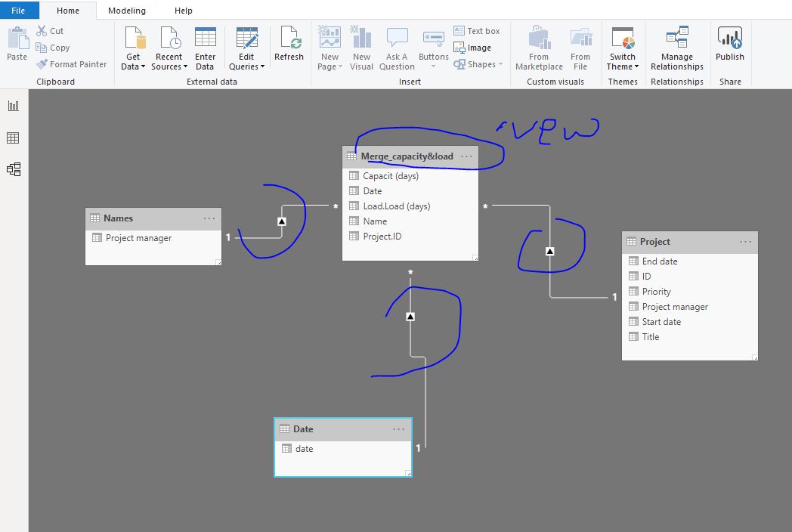The height and width of the screenshot is (532, 792).
Task: Open Names table options ellipsis
Action: click(x=209, y=218)
